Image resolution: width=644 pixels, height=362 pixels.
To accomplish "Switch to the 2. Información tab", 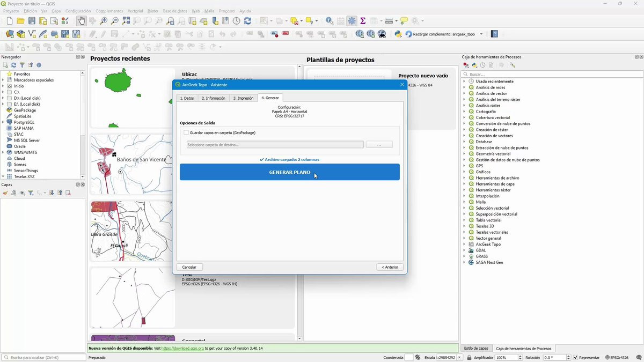I will [213, 98].
